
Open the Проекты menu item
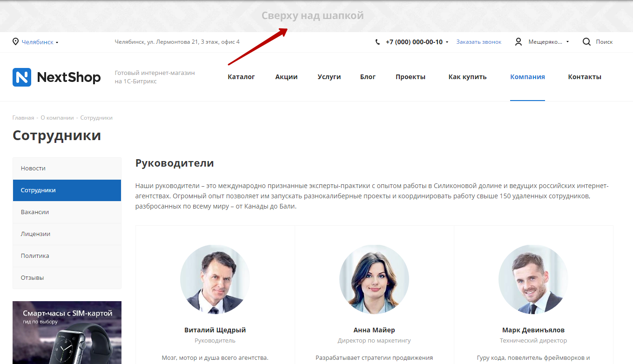point(411,77)
